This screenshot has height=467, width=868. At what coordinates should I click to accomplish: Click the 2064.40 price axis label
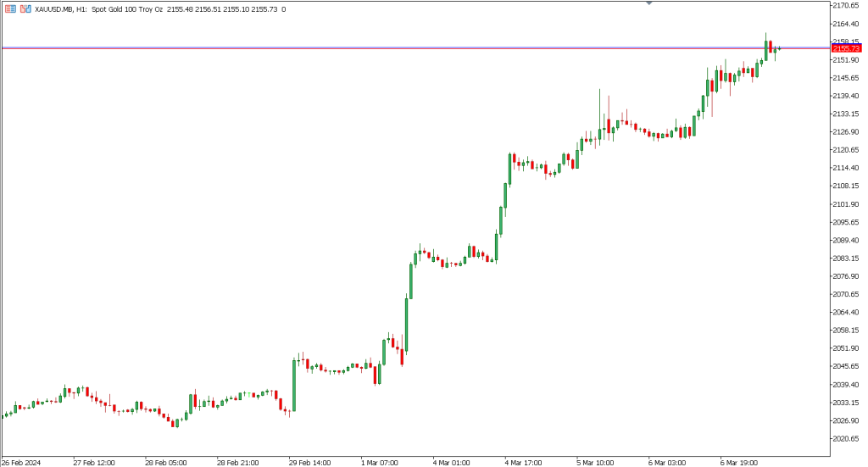coord(846,313)
